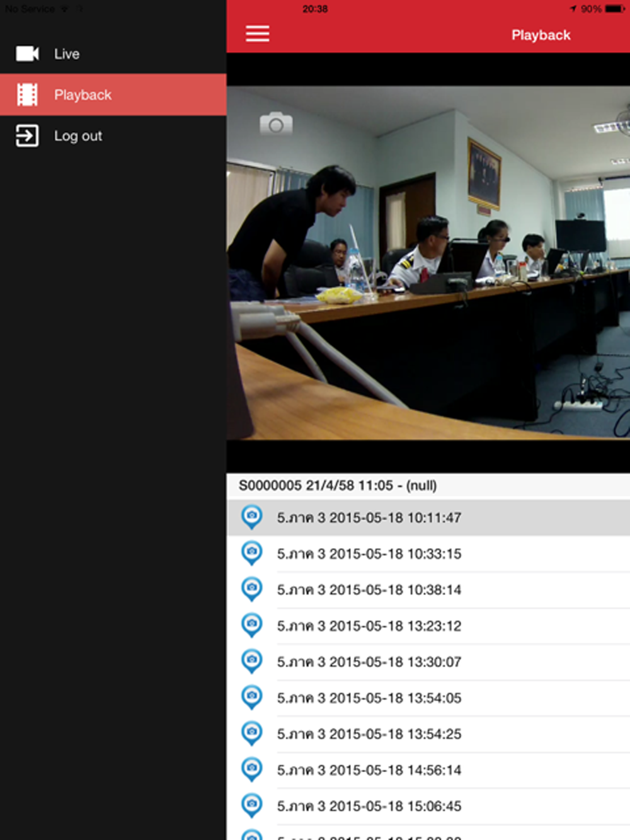Open recording at 2015-05-18 13:54:05
The width and height of the screenshot is (630, 840).
pos(369,698)
